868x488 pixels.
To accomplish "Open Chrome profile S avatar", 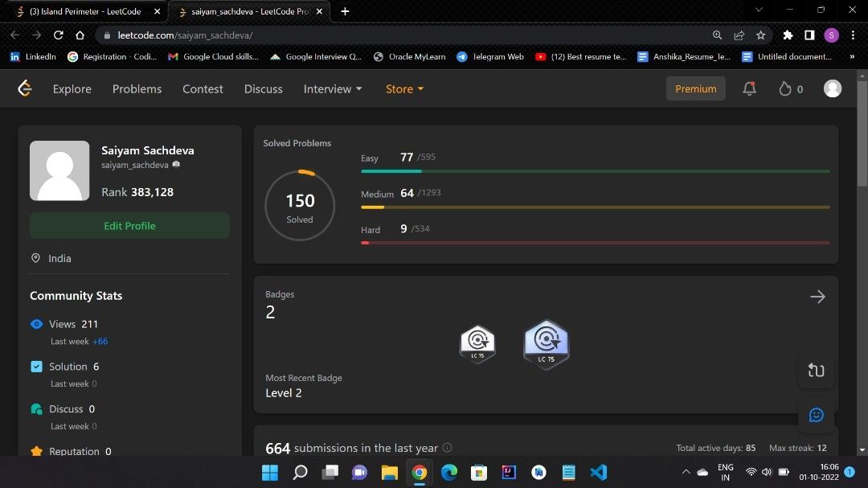I will pyautogui.click(x=831, y=35).
